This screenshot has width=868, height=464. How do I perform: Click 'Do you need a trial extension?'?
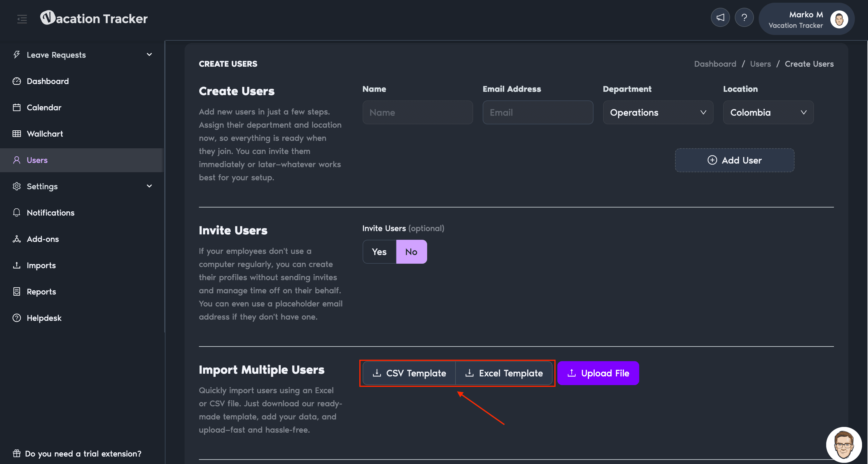[x=83, y=454]
